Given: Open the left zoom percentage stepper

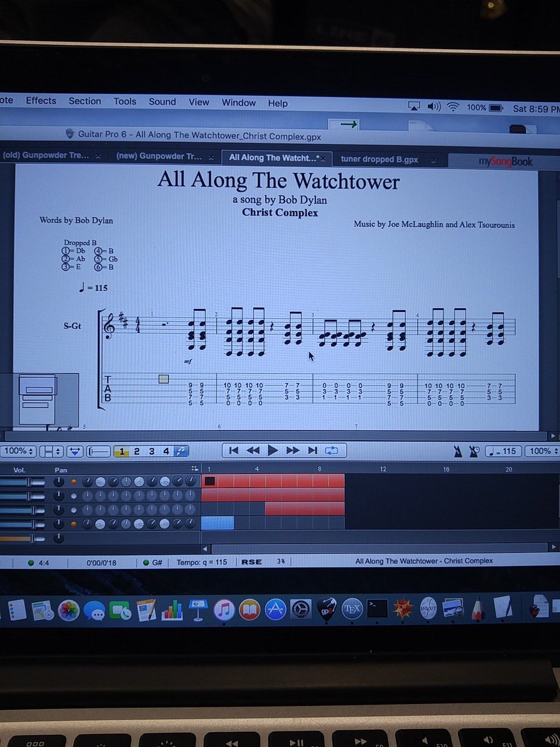Looking at the screenshot, I should pos(19,451).
